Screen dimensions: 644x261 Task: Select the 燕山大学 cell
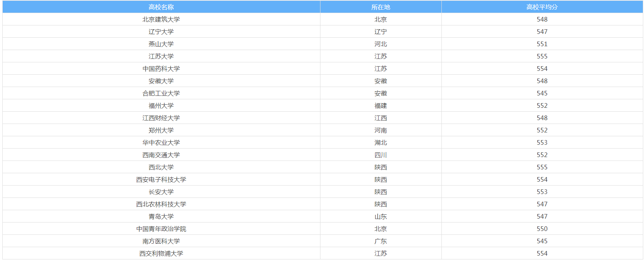pyautogui.click(x=161, y=44)
